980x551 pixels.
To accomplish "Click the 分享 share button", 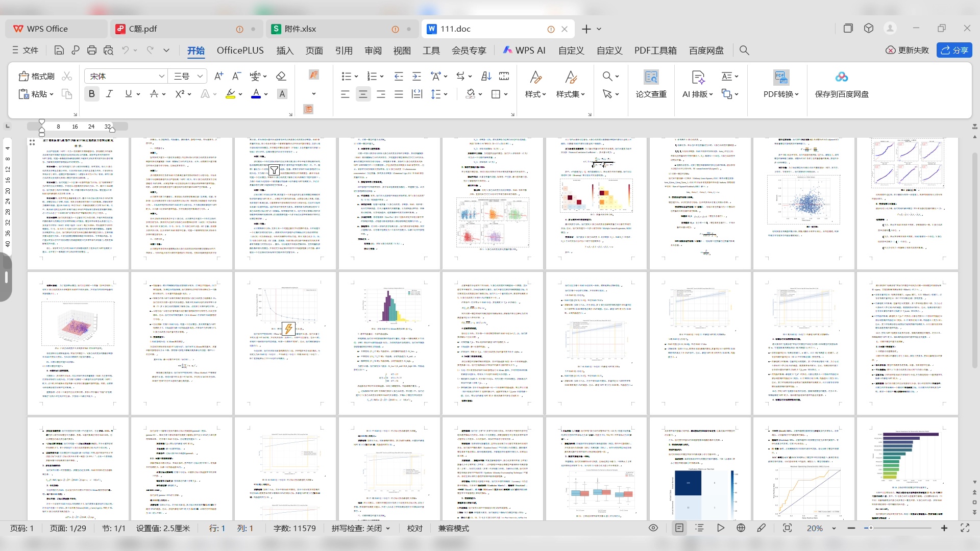I will pos(954,50).
